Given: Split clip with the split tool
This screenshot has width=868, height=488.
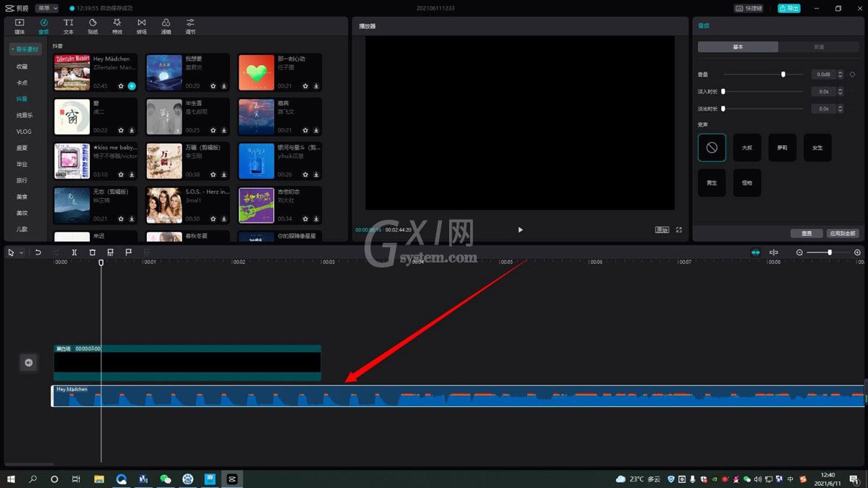Looking at the screenshot, I should coord(75,252).
